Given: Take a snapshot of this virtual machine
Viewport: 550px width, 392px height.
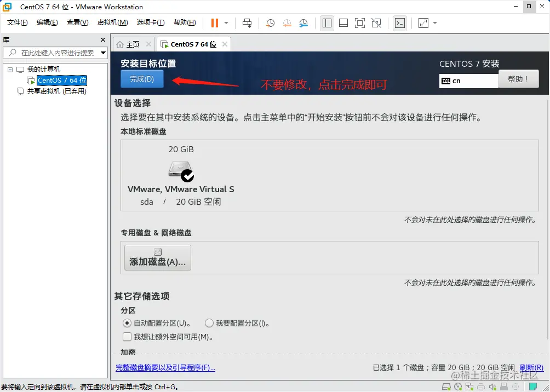Looking at the screenshot, I should (270, 23).
